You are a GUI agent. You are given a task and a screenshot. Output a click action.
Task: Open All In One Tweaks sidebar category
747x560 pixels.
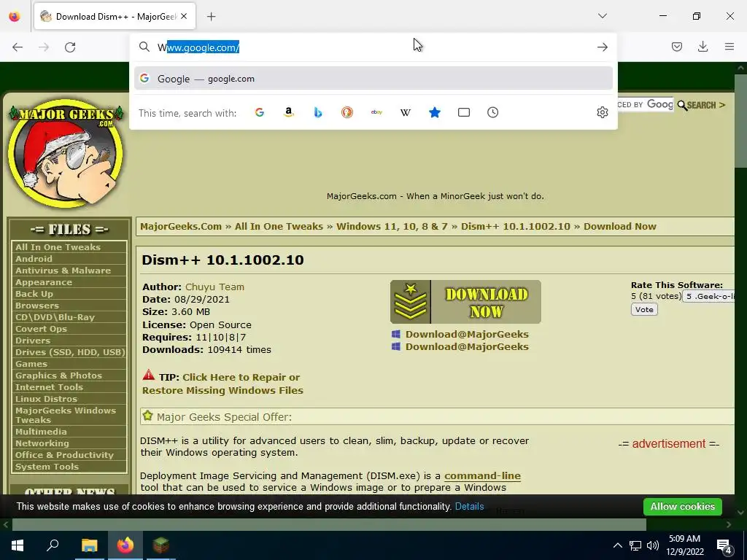coord(58,247)
